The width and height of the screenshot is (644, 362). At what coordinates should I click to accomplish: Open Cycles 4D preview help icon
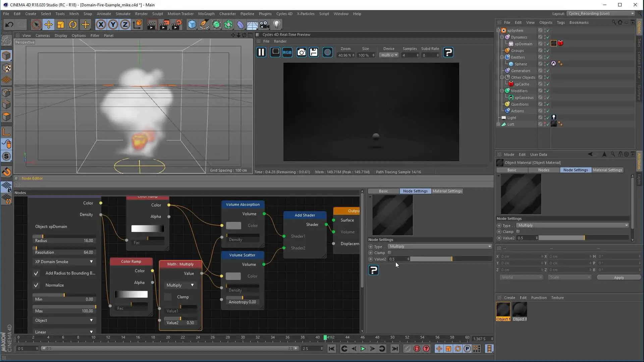(448, 52)
